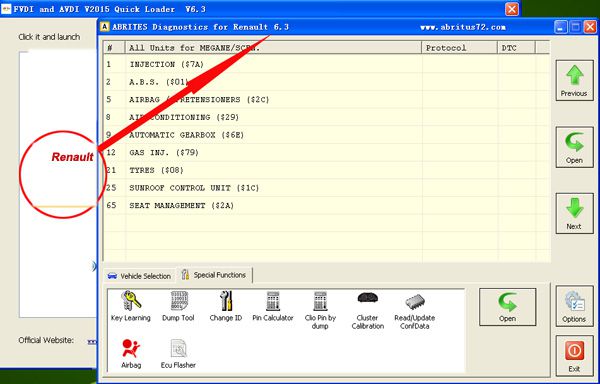Image resolution: width=600 pixels, height=384 pixels.
Task: Switch to the Vehicle Selection tab
Action: pyautogui.click(x=139, y=276)
